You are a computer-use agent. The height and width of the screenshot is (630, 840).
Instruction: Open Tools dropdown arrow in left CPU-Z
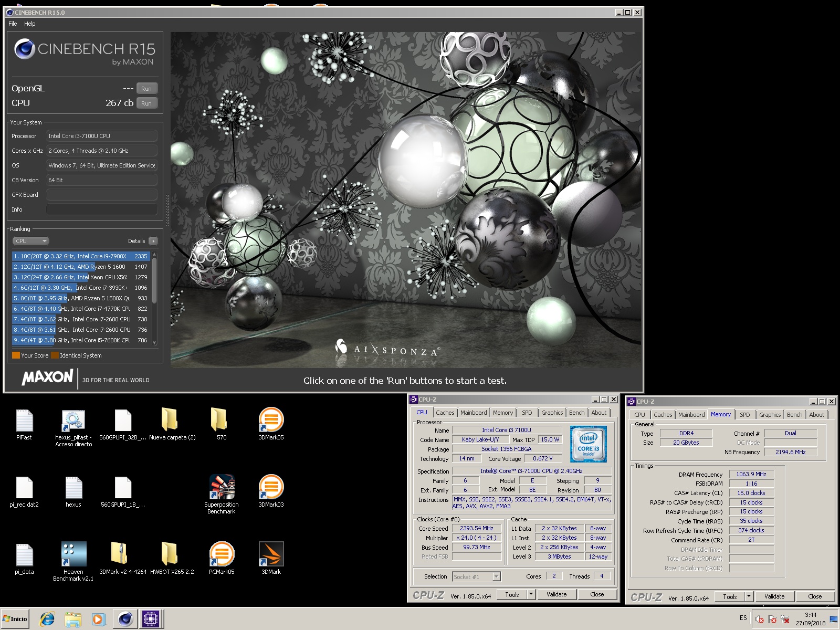[531, 594]
